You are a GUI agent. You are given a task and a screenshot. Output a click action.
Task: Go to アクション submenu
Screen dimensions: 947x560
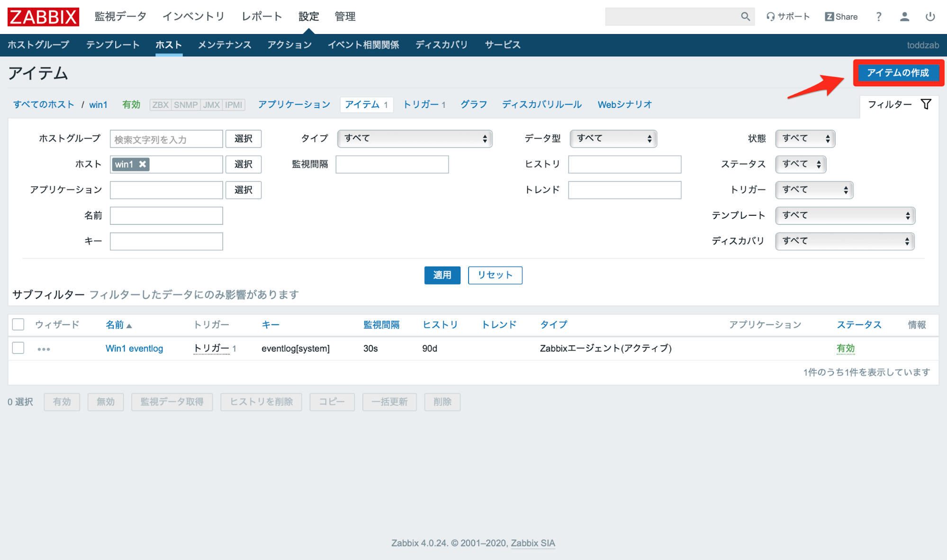coord(289,45)
